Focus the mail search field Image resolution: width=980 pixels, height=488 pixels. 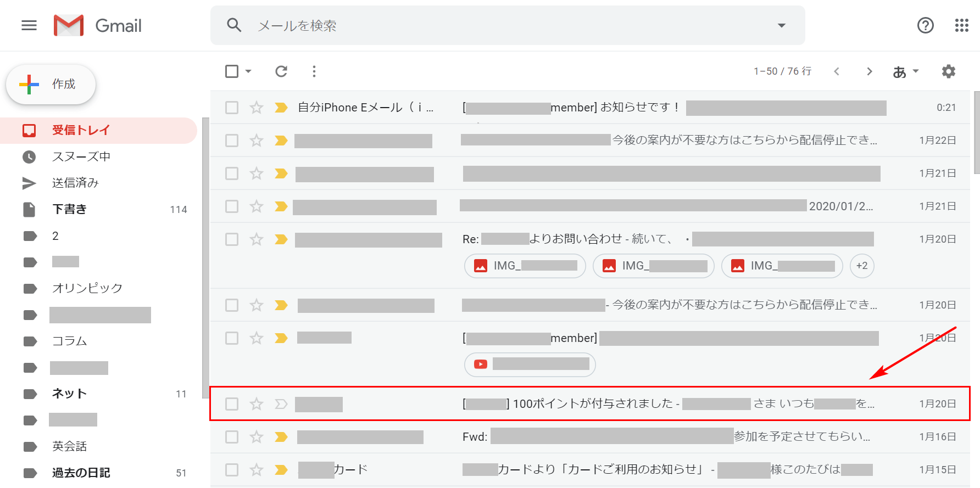[508, 25]
